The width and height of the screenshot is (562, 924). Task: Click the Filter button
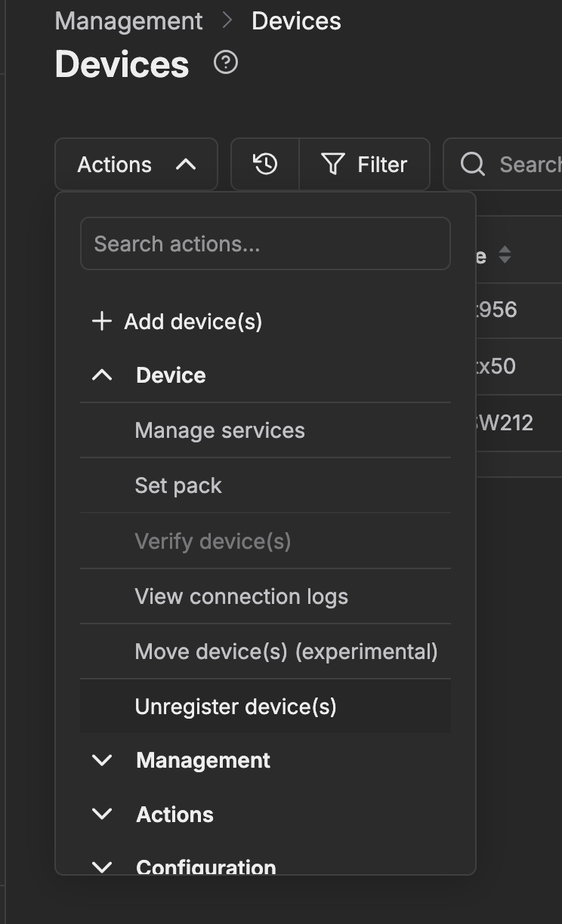pos(365,164)
